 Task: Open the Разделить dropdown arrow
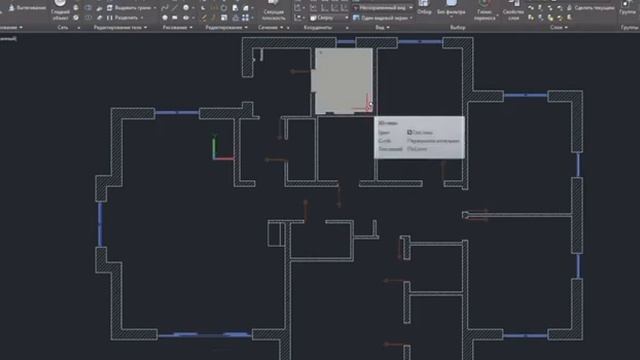click(142, 18)
